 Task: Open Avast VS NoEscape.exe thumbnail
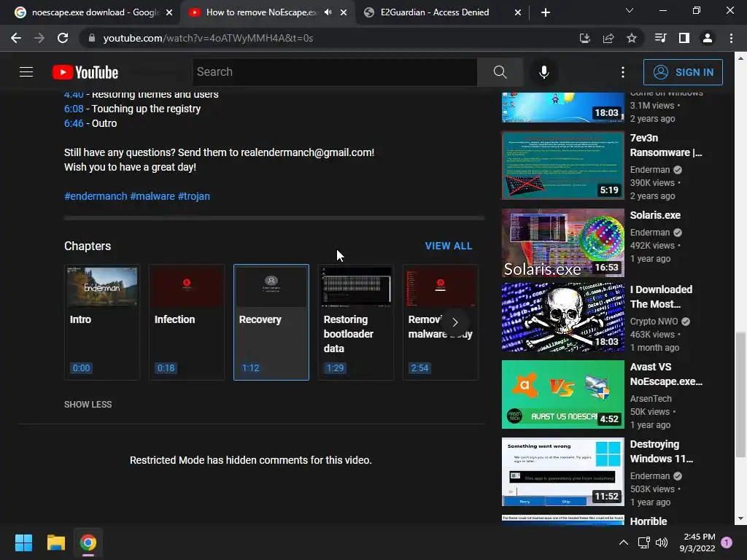(x=562, y=394)
